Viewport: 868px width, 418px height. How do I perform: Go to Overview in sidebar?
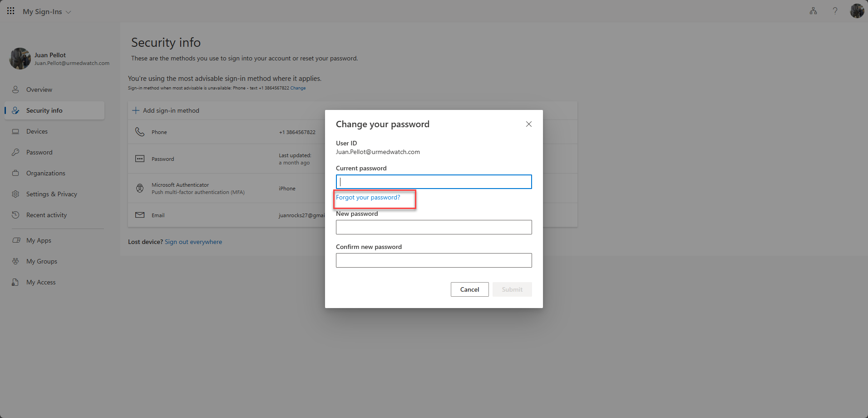[x=39, y=90]
